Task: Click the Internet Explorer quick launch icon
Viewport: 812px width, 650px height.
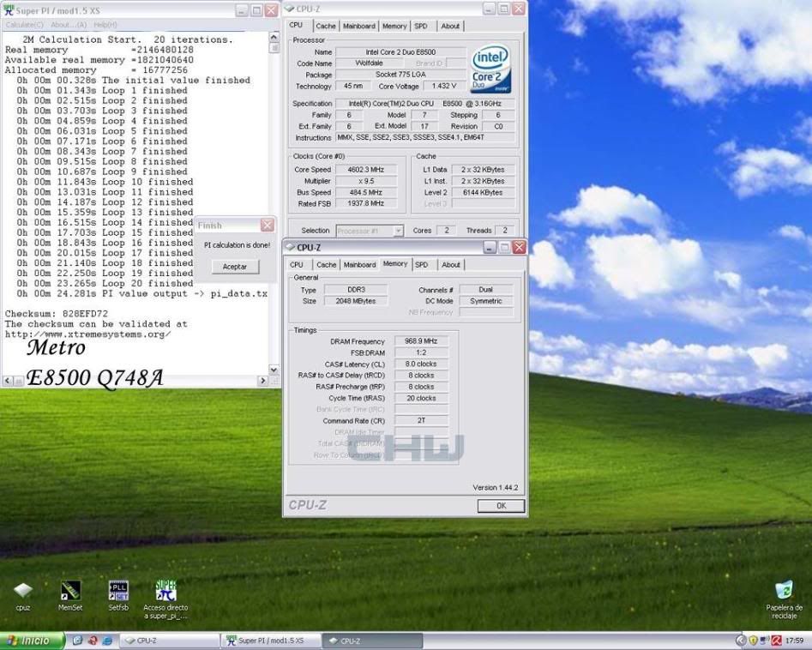Action: pyautogui.click(x=107, y=641)
